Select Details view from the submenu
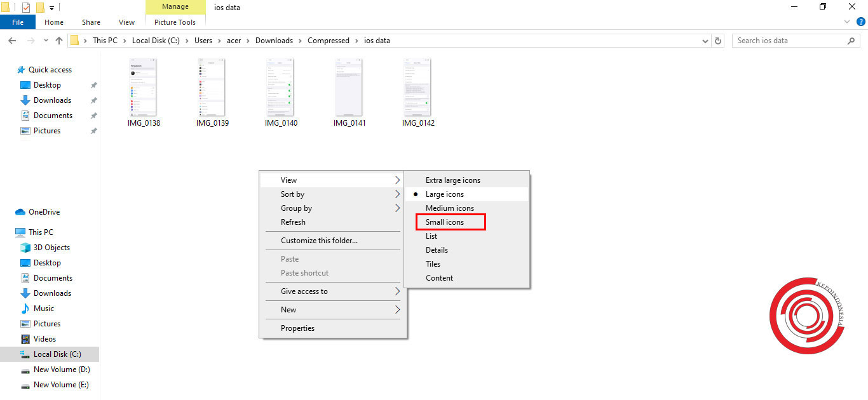The width and height of the screenshot is (868, 400). [437, 250]
